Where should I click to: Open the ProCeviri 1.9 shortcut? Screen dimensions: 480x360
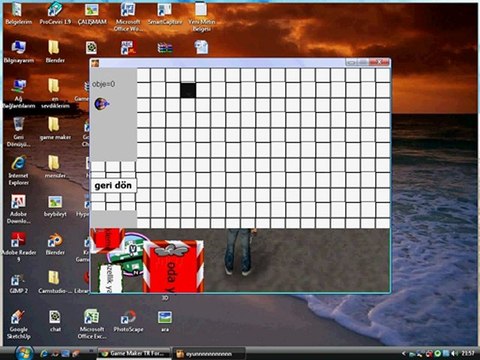point(55,13)
